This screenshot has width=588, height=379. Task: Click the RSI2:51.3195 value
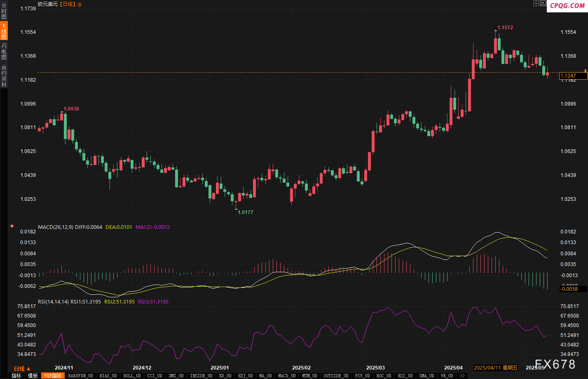pos(119,302)
